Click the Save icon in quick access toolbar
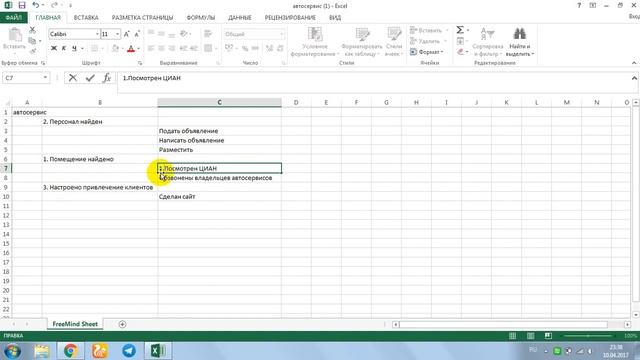640x360 pixels. click(x=22, y=5)
